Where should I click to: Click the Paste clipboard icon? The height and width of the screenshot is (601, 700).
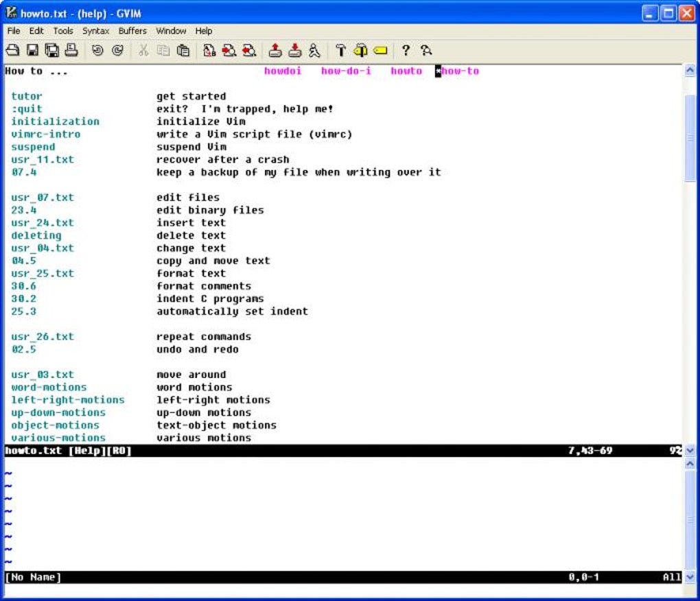(x=183, y=50)
